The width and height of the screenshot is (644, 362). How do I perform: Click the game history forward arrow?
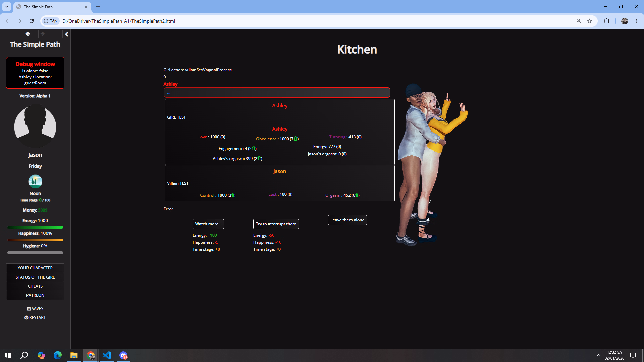point(42,34)
